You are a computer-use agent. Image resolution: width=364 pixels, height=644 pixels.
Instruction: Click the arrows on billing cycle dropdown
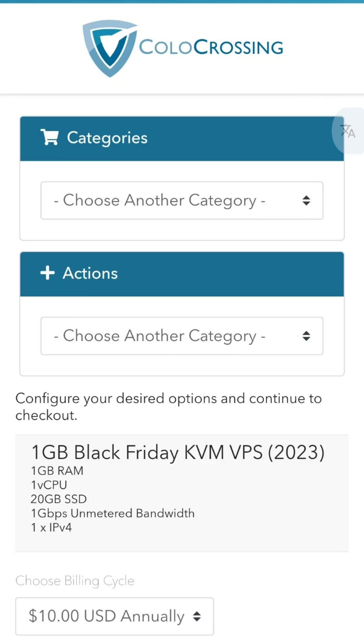pos(197,616)
